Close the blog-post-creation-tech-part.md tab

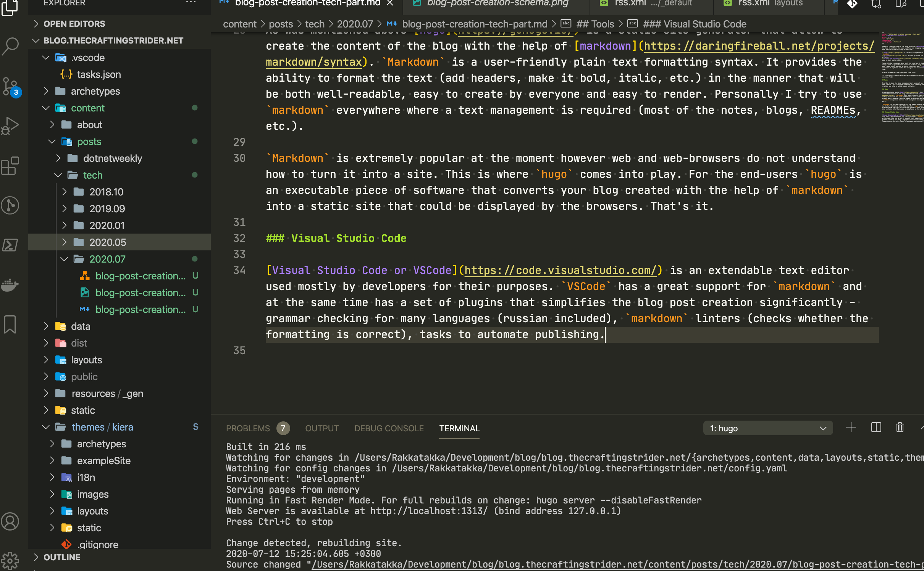(x=390, y=3)
